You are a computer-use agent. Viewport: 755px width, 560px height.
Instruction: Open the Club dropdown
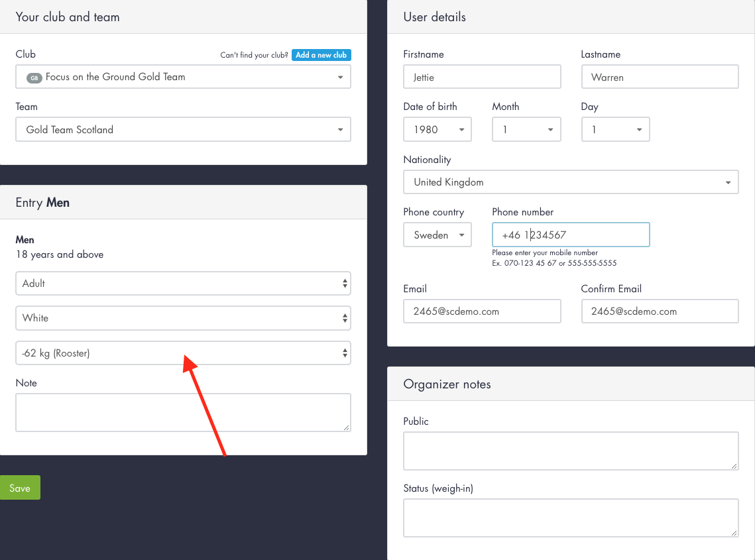point(183,77)
